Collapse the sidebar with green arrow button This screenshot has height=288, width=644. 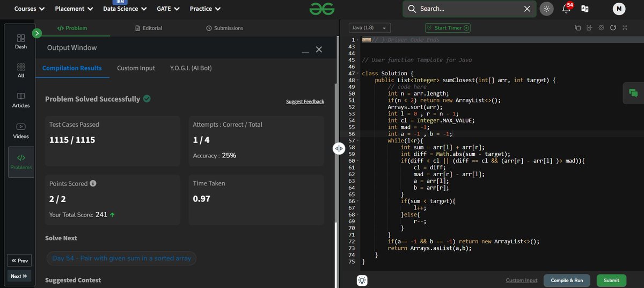37,33
